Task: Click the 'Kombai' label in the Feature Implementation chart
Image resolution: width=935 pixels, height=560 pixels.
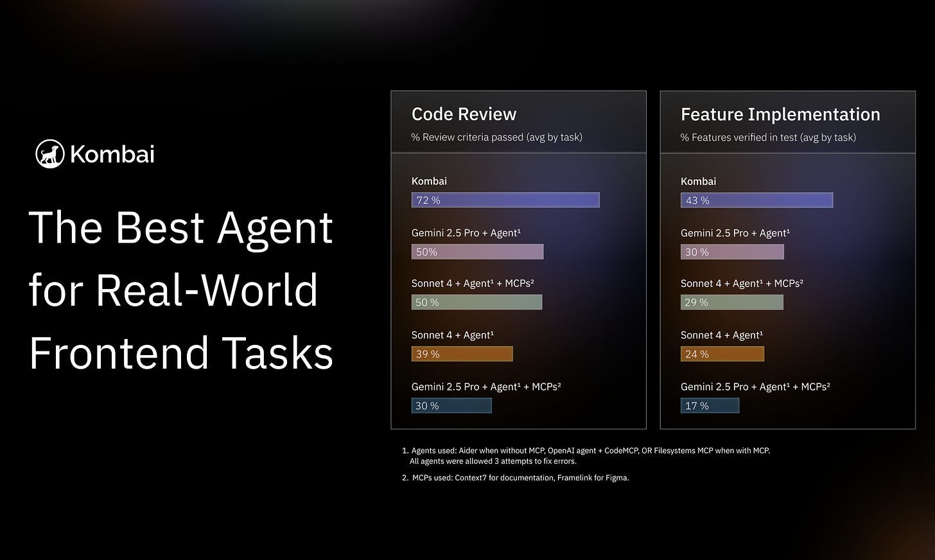Action: [698, 181]
